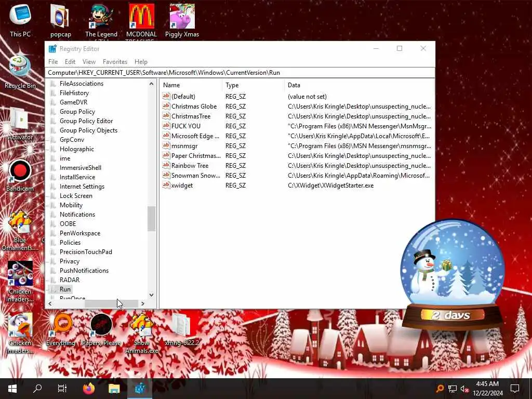The width and height of the screenshot is (532, 399).
Task: Open File Explorer from the taskbar
Action: (x=114, y=389)
